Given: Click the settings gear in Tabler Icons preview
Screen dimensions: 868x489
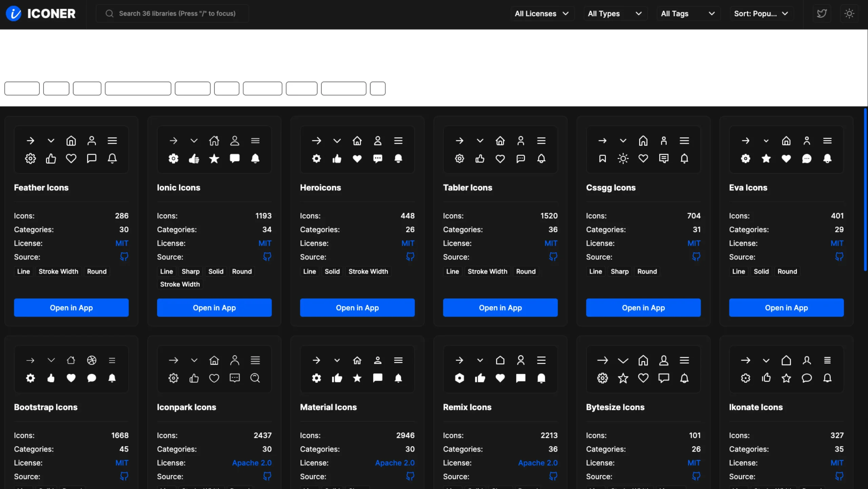Looking at the screenshot, I should (459, 158).
